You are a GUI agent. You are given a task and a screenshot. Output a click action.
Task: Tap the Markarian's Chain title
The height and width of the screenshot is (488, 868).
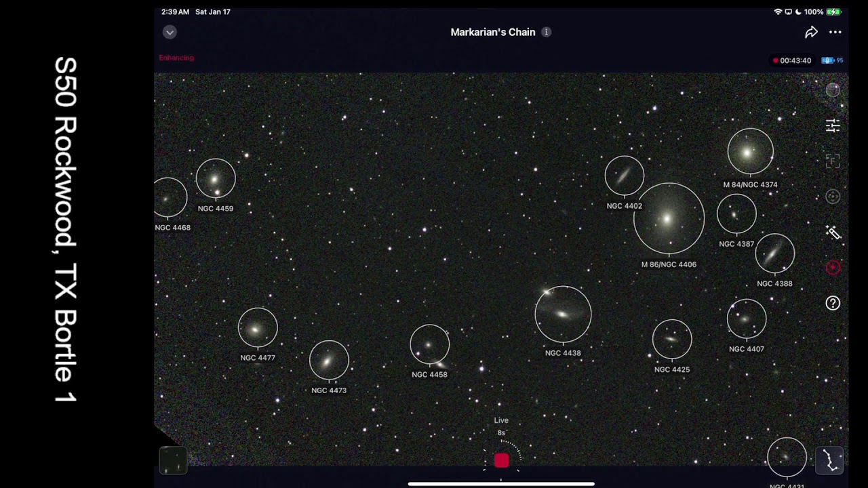pyautogui.click(x=493, y=32)
